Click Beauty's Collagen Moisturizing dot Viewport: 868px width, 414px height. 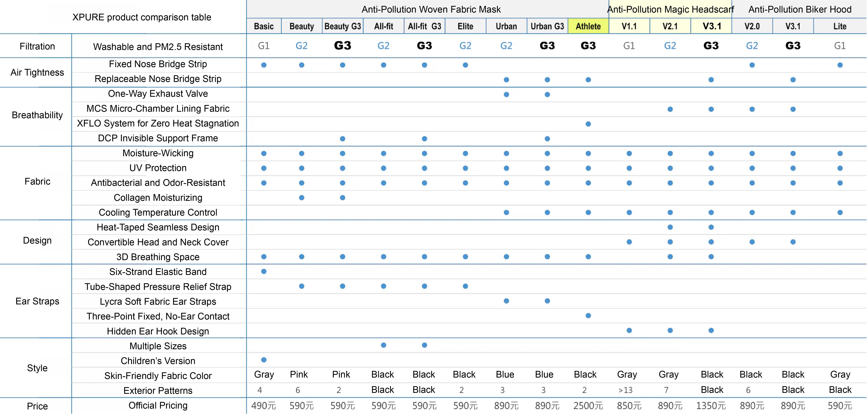pos(302,198)
